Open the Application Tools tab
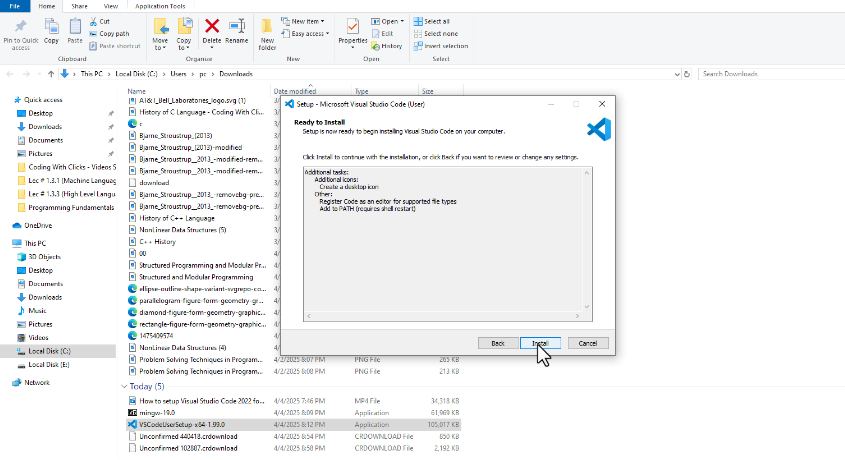This screenshot has height=460, width=845. [x=160, y=6]
